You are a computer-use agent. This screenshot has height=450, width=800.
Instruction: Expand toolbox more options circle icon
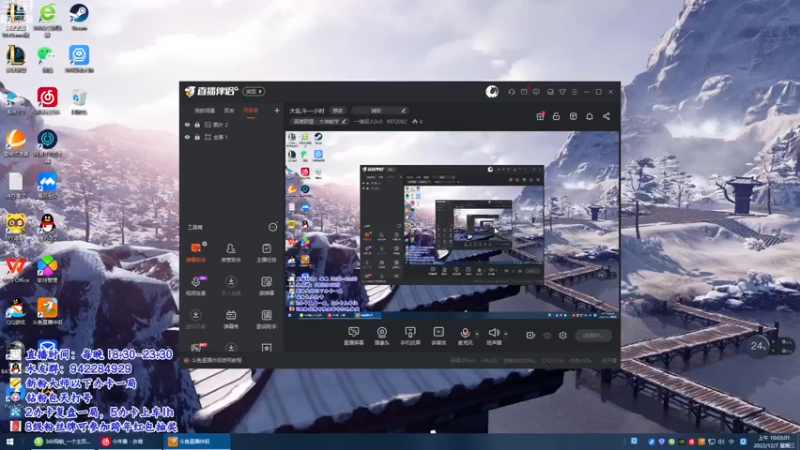[x=273, y=227]
